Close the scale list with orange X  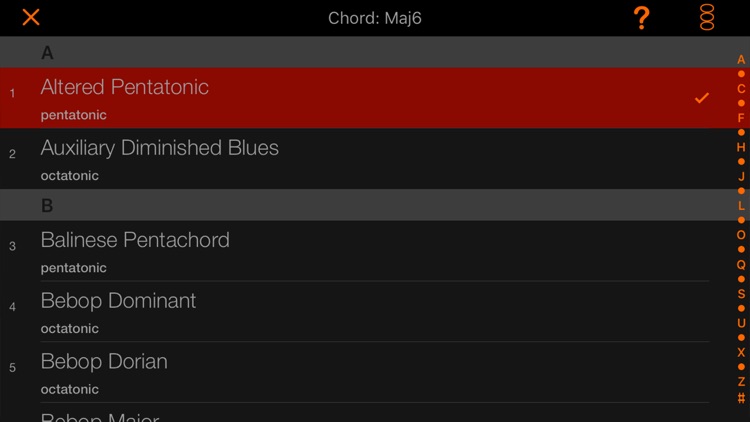coord(31,18)
